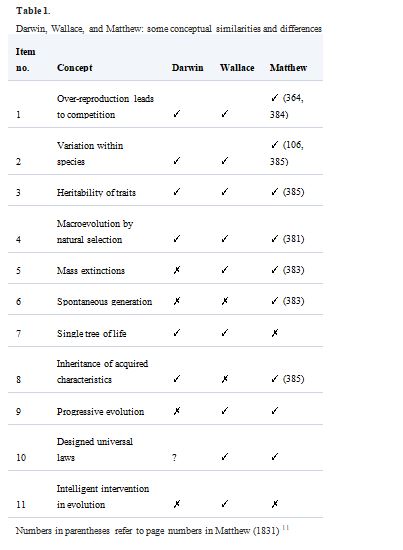Click Matthew's check with page 381

coord(287,239)
